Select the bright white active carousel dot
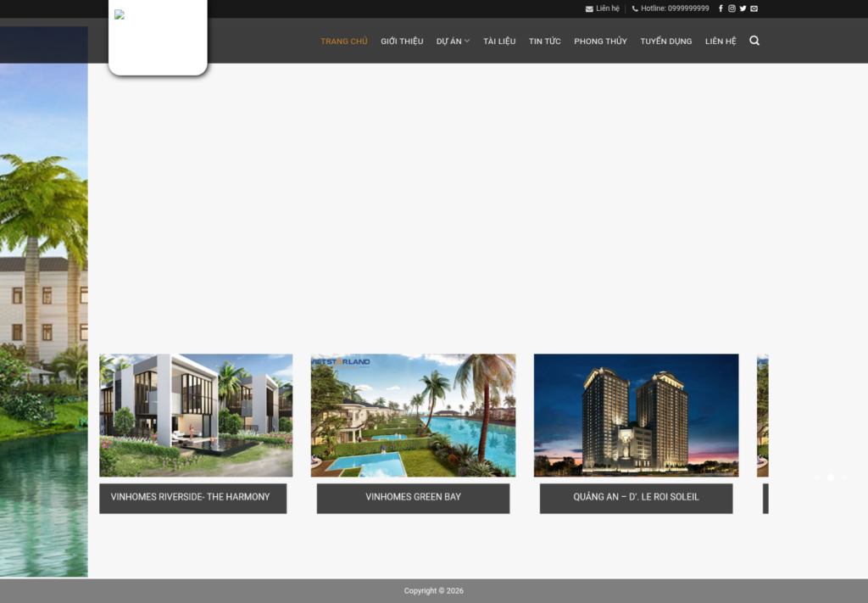Viewport: 868px width, 603px height. pos(831,477)
